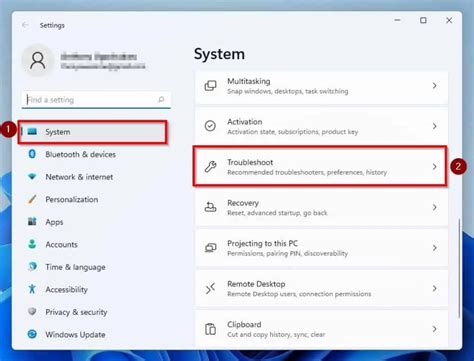Click the Activation checkmark icon
This screenshot has width=474, height=361.
210,126
